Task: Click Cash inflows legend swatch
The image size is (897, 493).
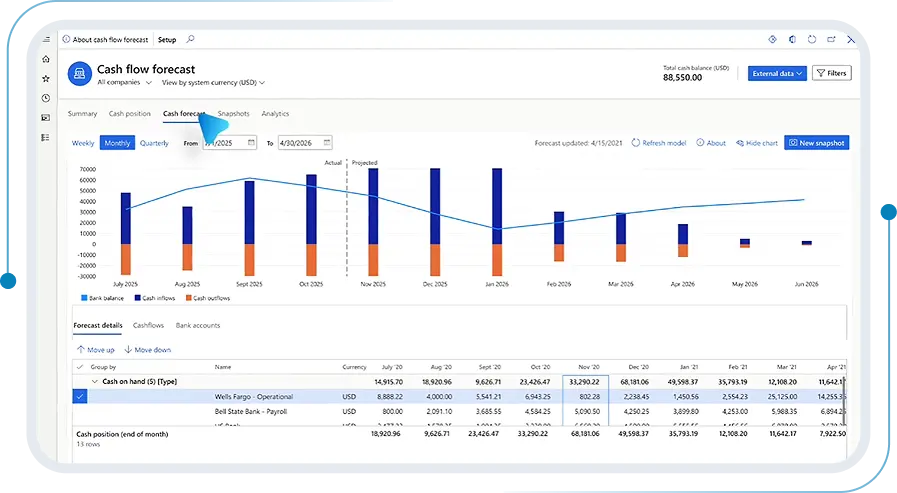Action: 137,298
